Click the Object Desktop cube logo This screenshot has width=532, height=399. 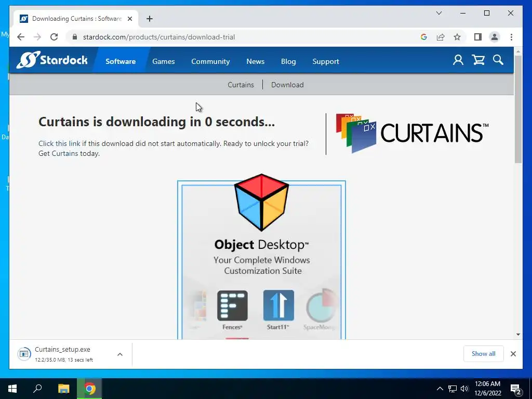[262, 202]
